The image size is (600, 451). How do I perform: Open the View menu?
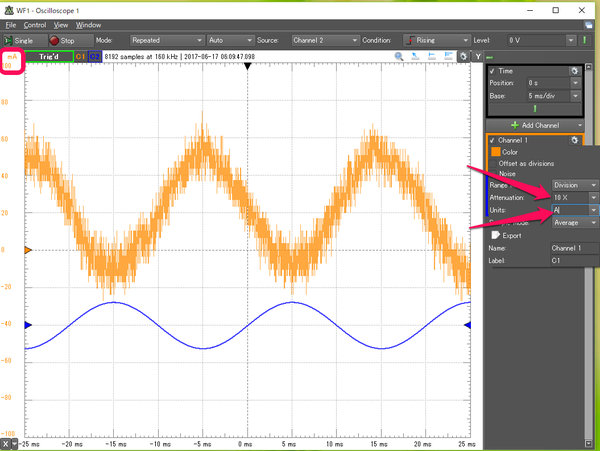[61, 23]
